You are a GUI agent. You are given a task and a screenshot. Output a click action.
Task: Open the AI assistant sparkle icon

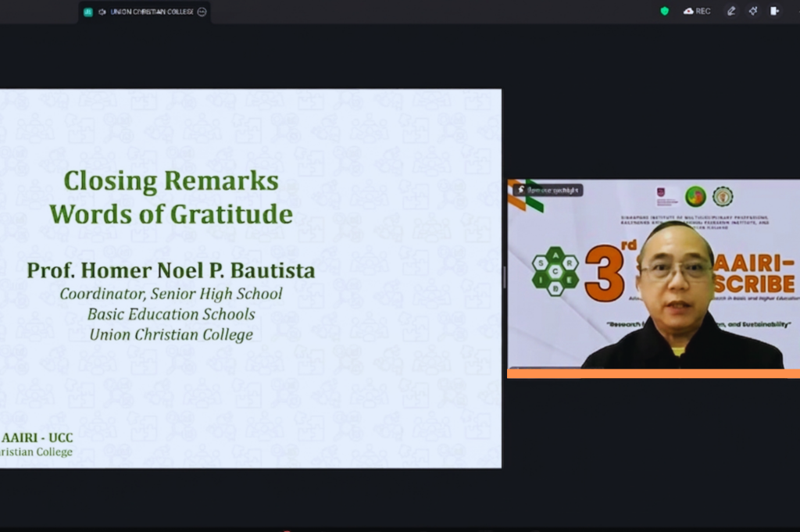753,11
